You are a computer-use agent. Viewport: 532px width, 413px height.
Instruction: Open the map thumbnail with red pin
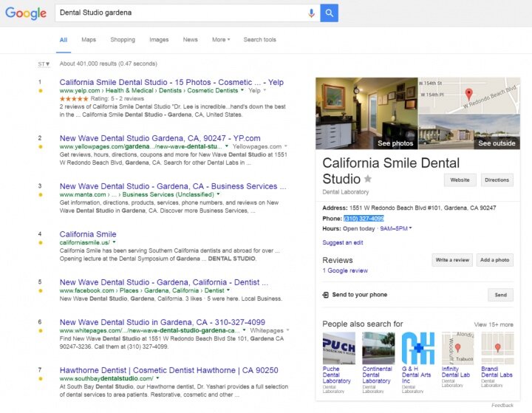(469, 95)
